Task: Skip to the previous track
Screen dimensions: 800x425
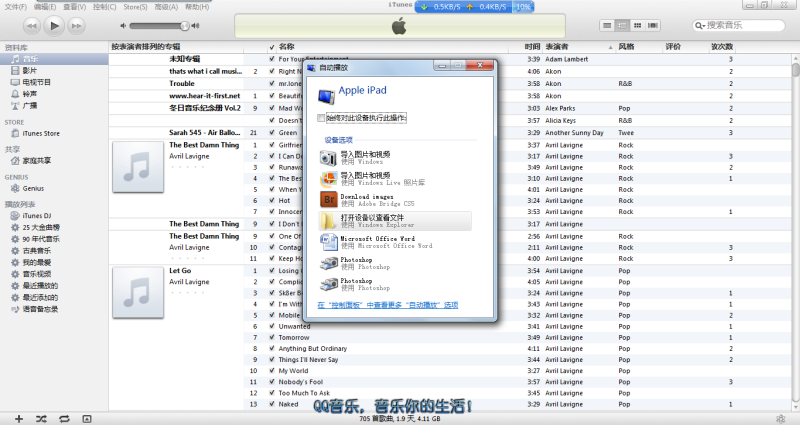Action: 32,26
